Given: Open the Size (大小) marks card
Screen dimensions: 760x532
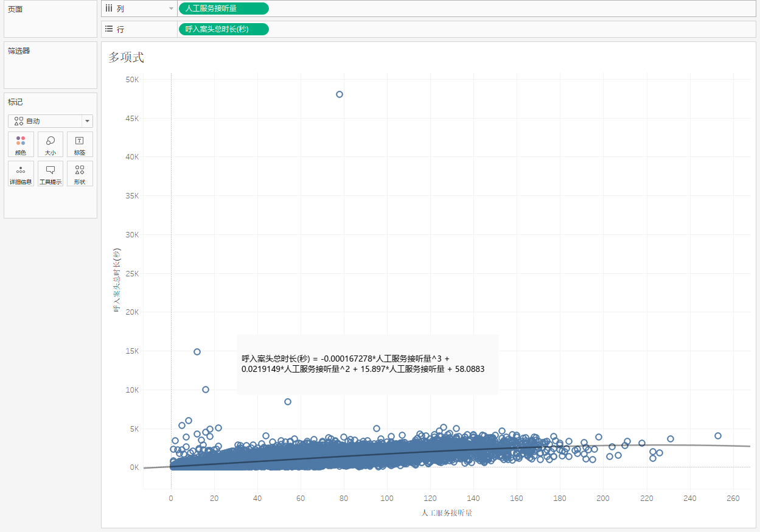Looking at the screenshot, I should [x=51, y=144].
